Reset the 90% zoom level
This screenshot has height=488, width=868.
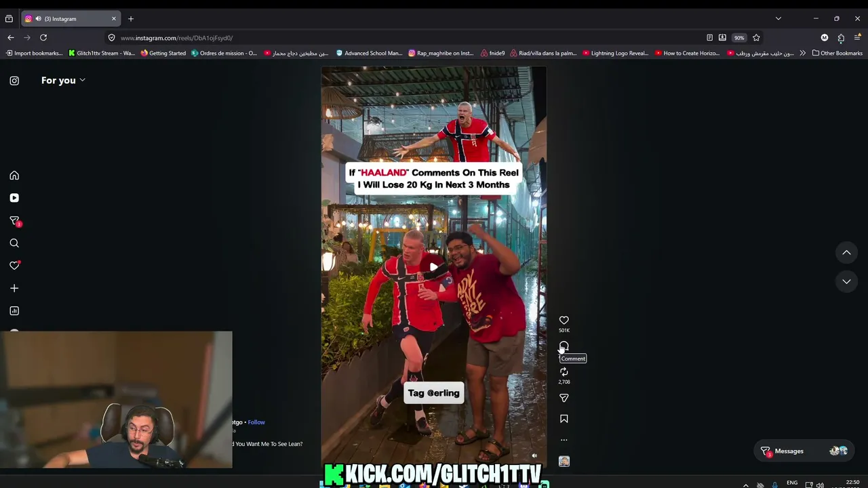739,38
